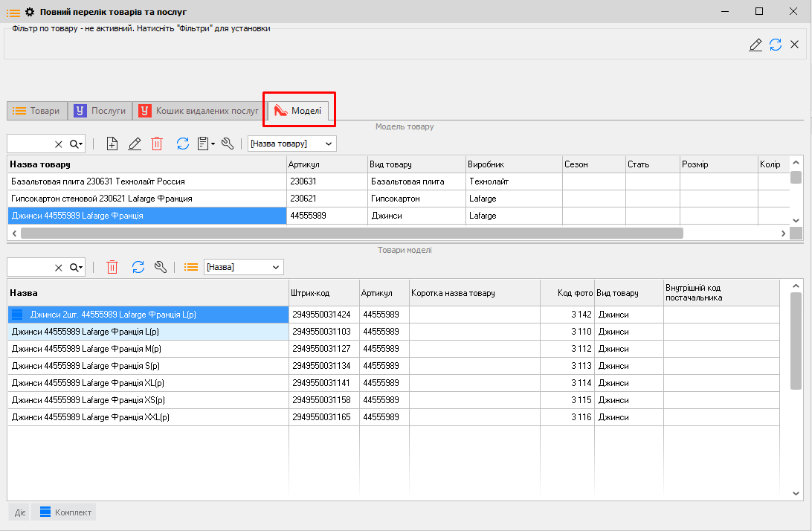Refresh the model products list below
Image resolution: width=812 pixels, height=531 pixels.
(138, 267)
